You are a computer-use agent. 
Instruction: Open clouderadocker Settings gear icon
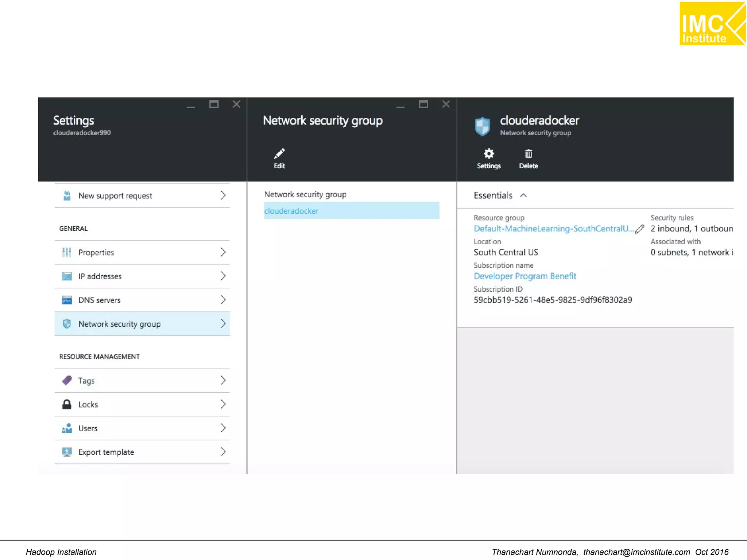pyautogui.click(x=488, y=153)
